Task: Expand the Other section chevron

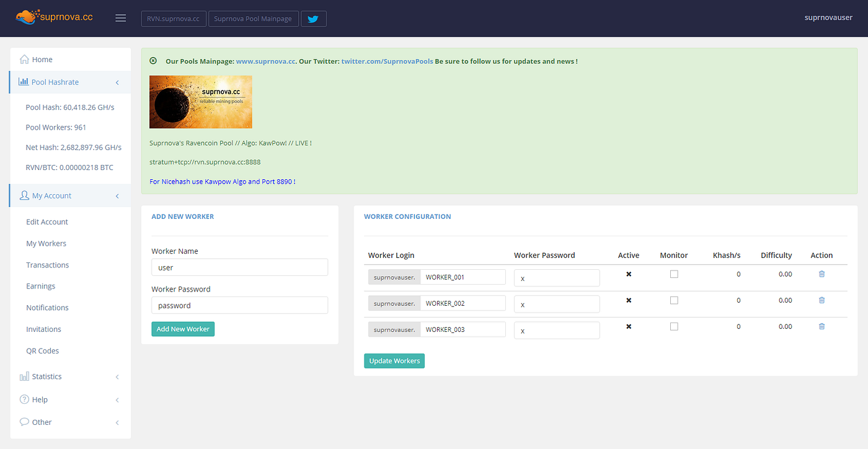Action: pos(117,422)
